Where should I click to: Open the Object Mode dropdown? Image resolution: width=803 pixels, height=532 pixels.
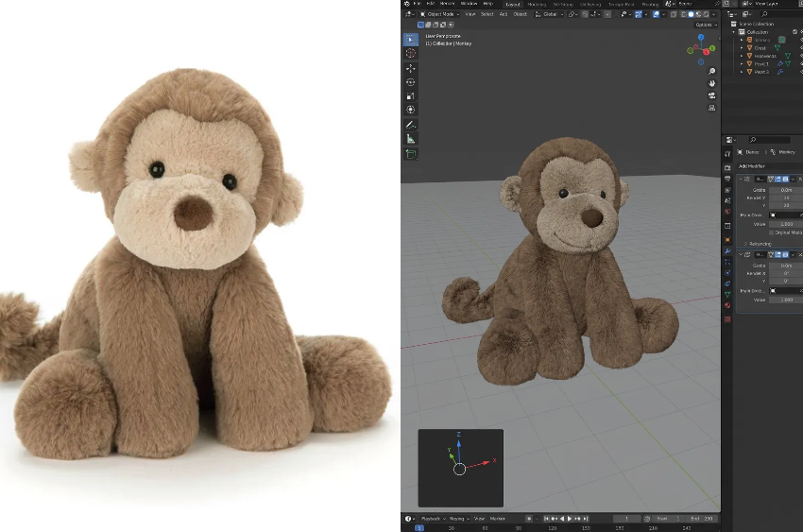pyautogui.click(x=439, y=14)
